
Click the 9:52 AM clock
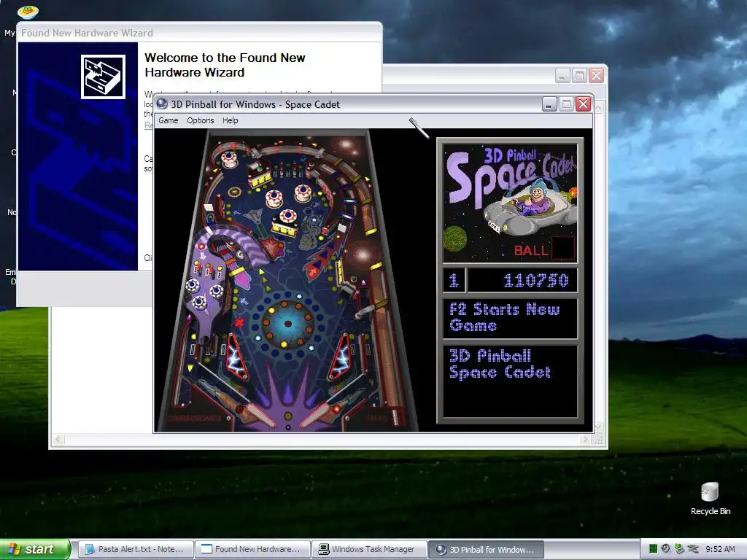click(x=720, y=549)
